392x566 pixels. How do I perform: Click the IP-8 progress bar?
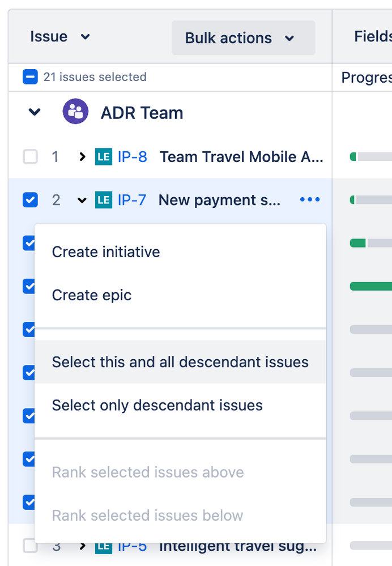370,157
